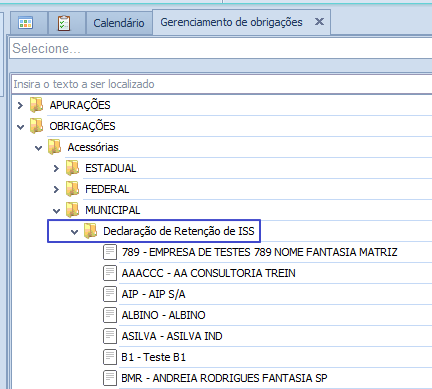The image size is (432, 389).
Task: Open the colored grid calendar icon tab
Action: pyautogui.click(x=26, y=23)
